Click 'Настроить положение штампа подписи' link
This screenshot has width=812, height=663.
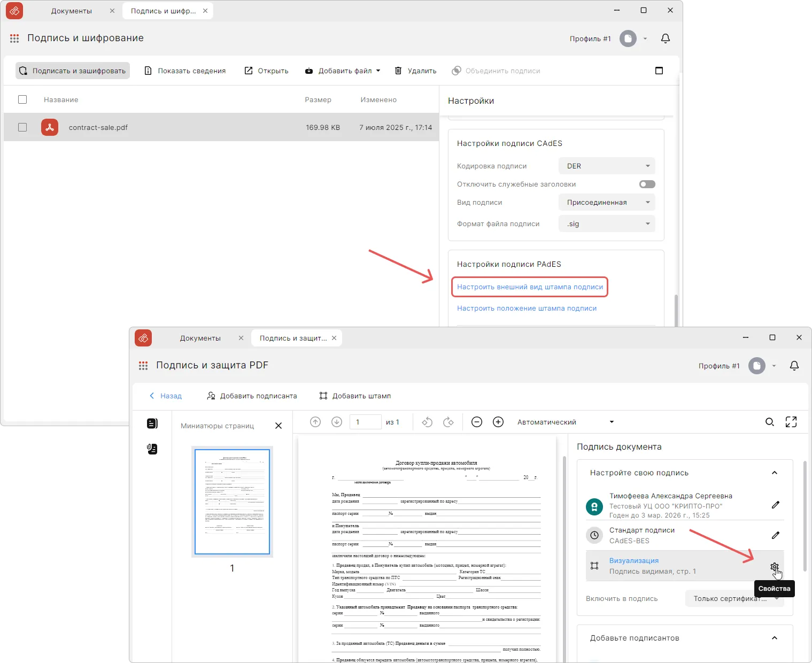click(527, 309)
